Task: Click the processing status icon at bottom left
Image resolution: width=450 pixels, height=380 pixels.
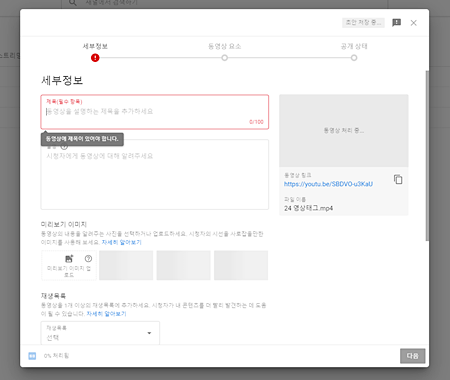Action: [32, 356]
